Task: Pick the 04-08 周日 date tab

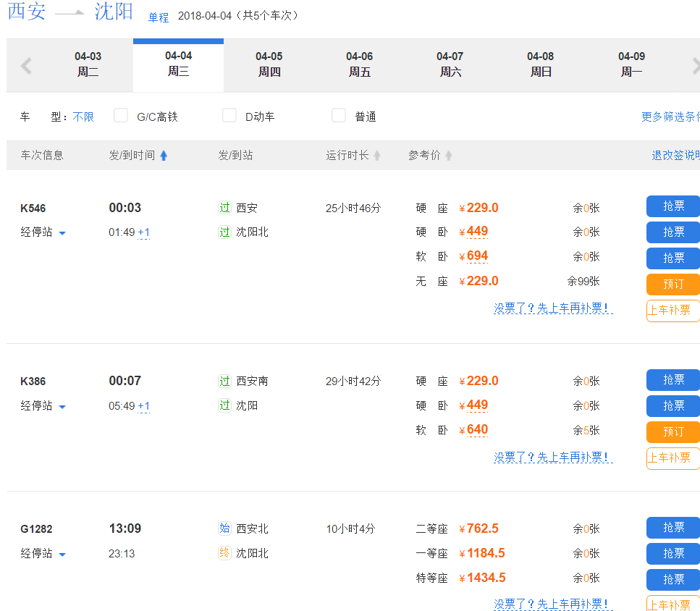Action: pos(541,64)
